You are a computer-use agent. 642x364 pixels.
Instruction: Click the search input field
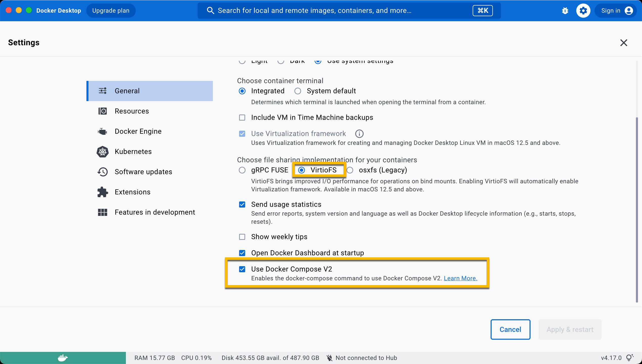[349, 11]
